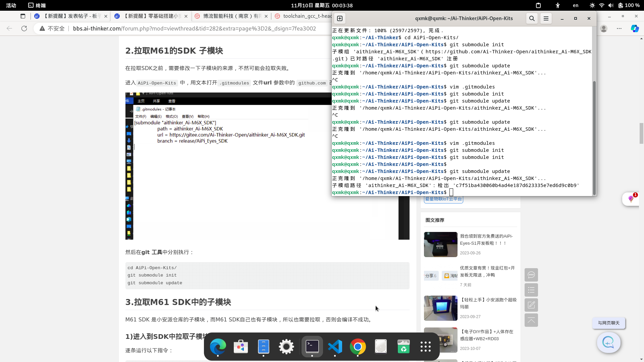Open the AiPi-Eyes-S1开发板 article
The image size is (644, 362).
tap(486, 240)
